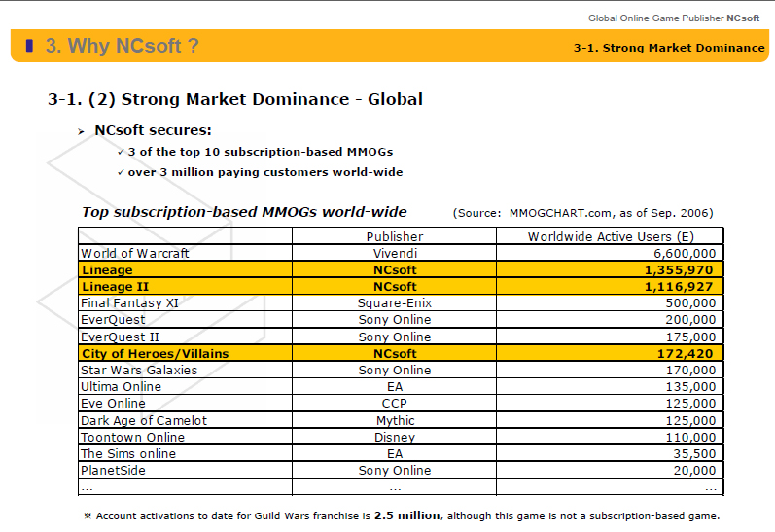Select the "Publisher" column header

coord(395,236)
